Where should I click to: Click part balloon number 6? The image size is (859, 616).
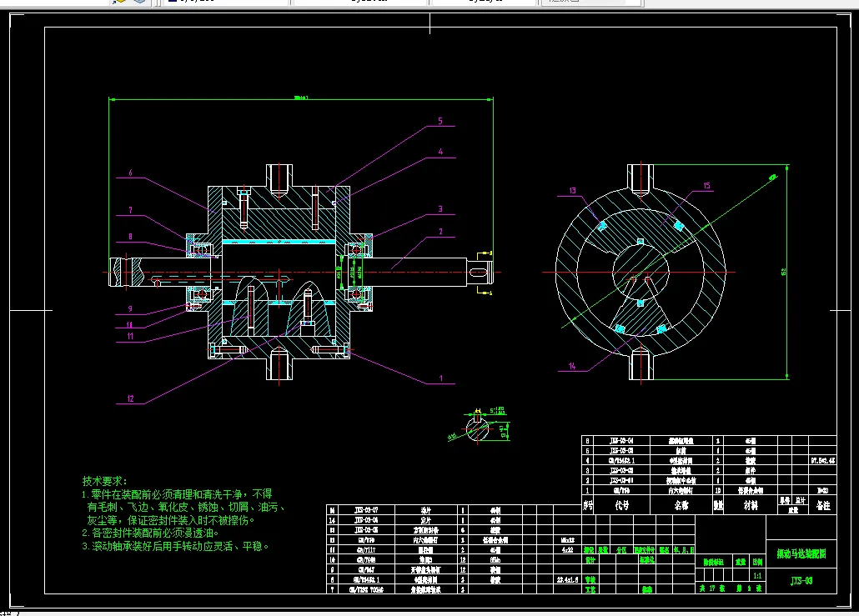tap(130, 173)
